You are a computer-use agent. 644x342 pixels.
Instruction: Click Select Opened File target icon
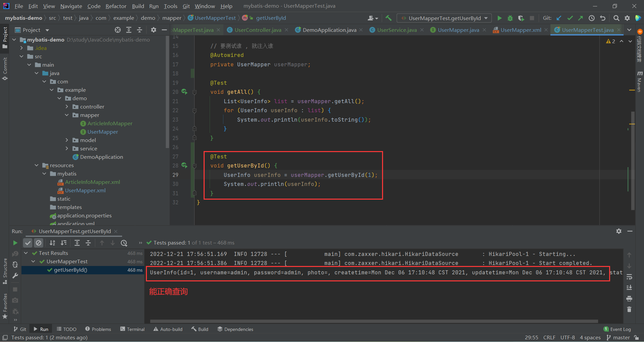coord(117,30)
